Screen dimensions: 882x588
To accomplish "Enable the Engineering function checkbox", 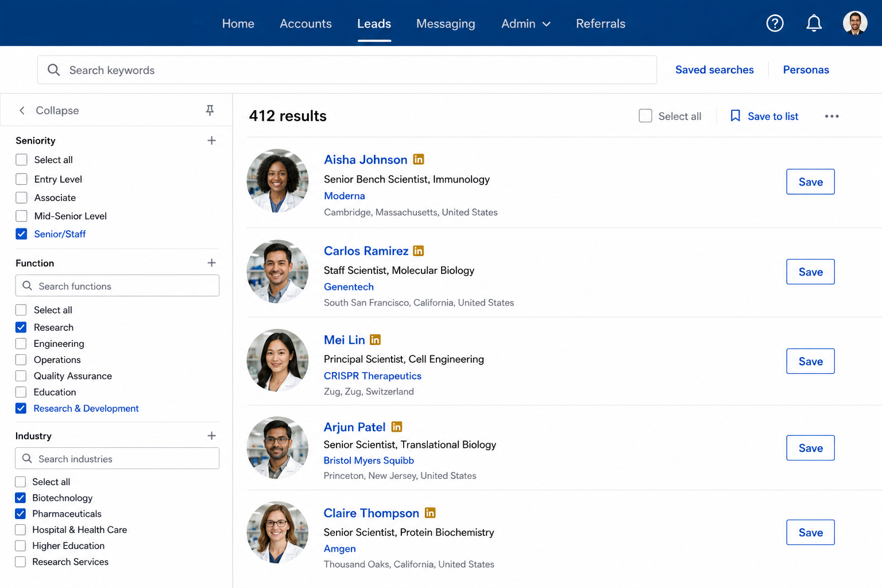I will tap(21, 343).
